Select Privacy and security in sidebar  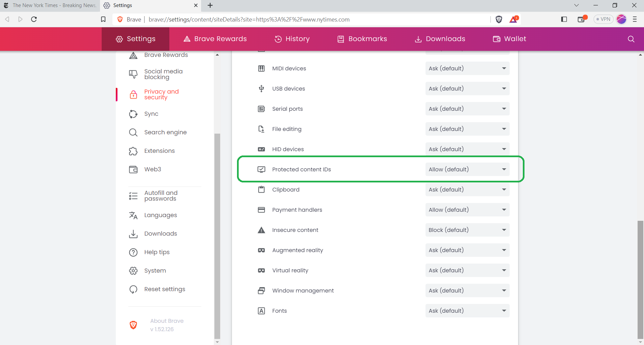161,94
